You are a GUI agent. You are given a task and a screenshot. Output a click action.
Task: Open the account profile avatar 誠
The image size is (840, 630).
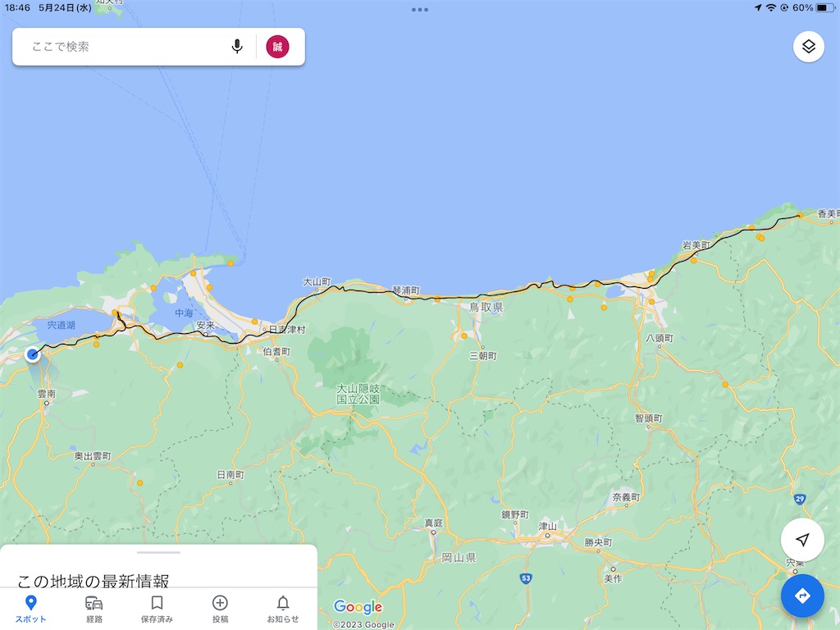[277, 47]
